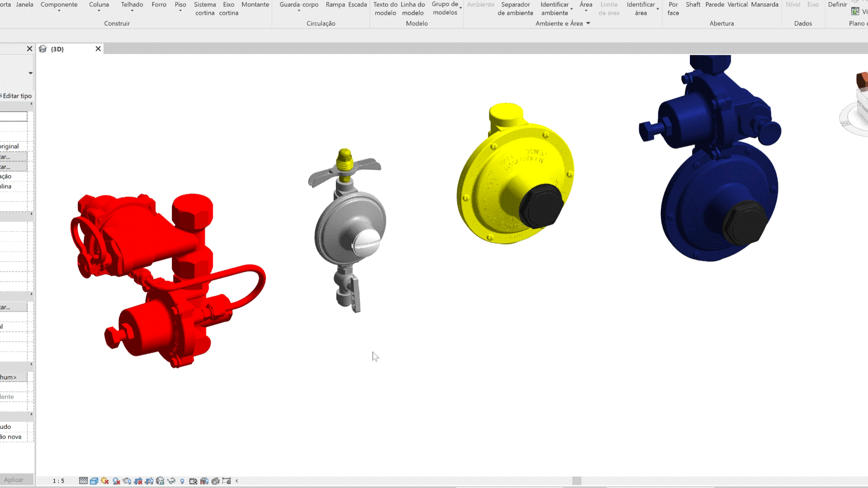868x488 pixels.
Task: Select the Parede opening tool in Abertura
Action: click(x=714, y=5)
